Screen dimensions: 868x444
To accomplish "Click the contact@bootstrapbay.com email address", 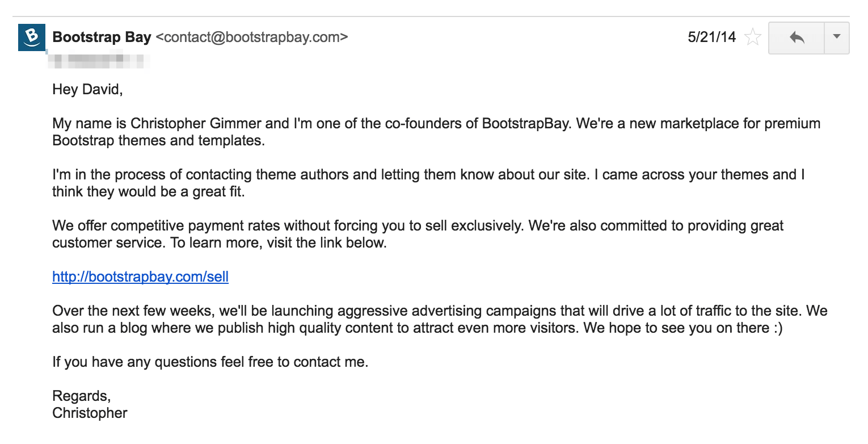I will point(251,37).
